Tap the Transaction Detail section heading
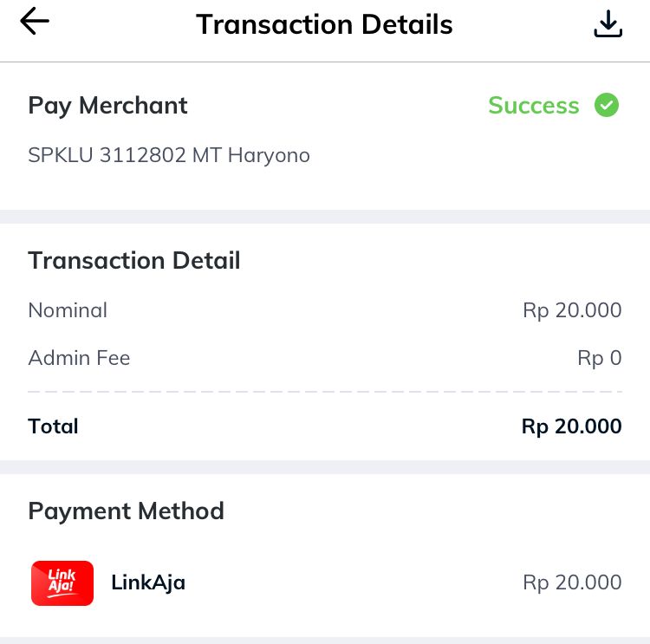Screen dimensions: 650x644 click(x=134, y=260)
